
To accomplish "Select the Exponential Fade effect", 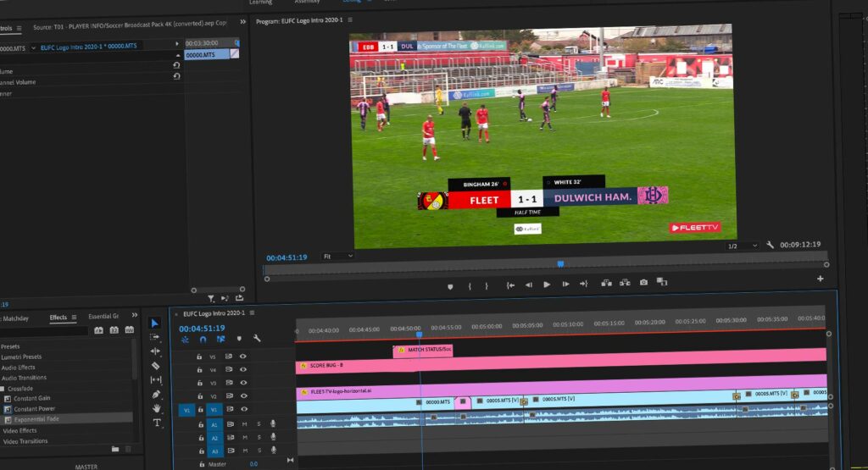I will click(x=37, y=419).
